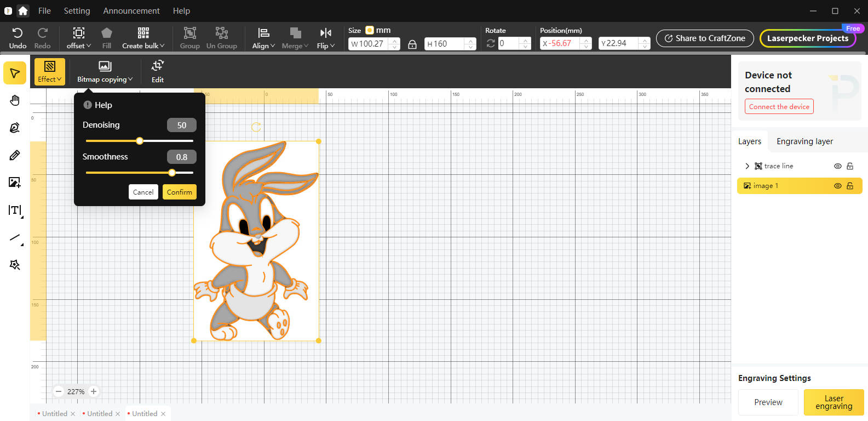
Task: Select the image 1 layer row
Action: click(x=800, y=186)
